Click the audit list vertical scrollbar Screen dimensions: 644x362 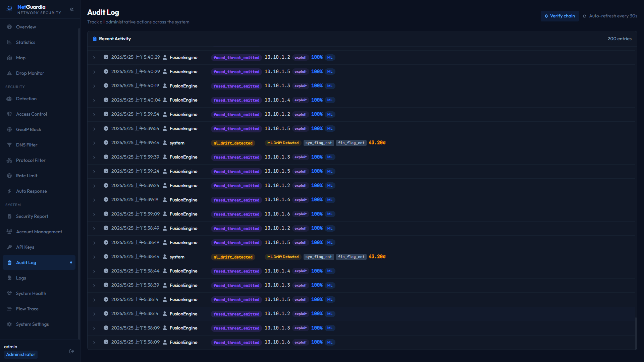636,334
